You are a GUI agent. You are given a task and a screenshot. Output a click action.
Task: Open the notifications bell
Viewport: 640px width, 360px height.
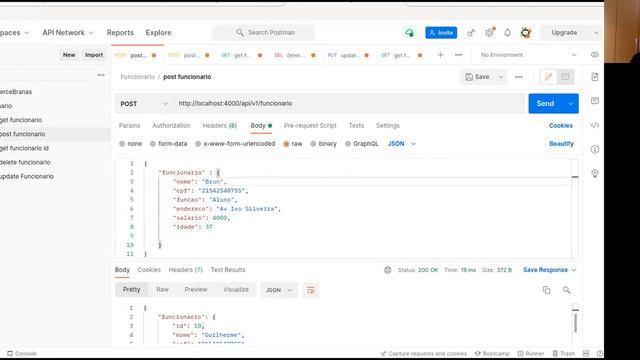507,33
